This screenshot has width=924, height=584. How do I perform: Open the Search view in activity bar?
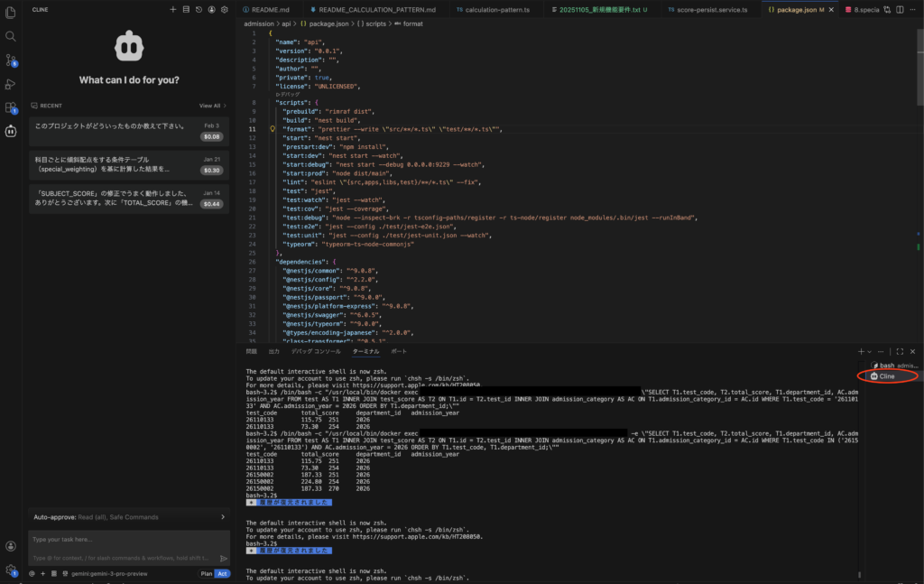coord(11,36)
